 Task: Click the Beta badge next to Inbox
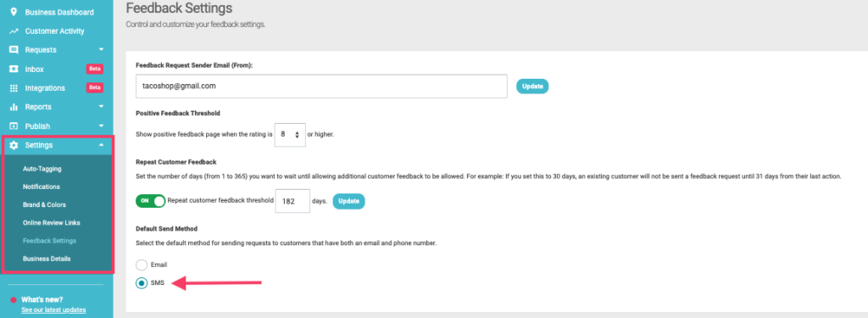point(95,70)
